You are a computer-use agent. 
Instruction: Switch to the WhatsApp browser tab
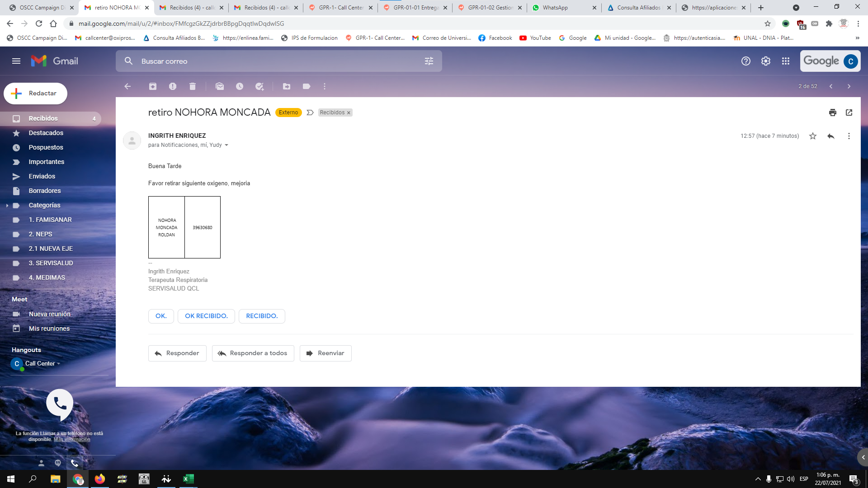(x=564, y=8)
